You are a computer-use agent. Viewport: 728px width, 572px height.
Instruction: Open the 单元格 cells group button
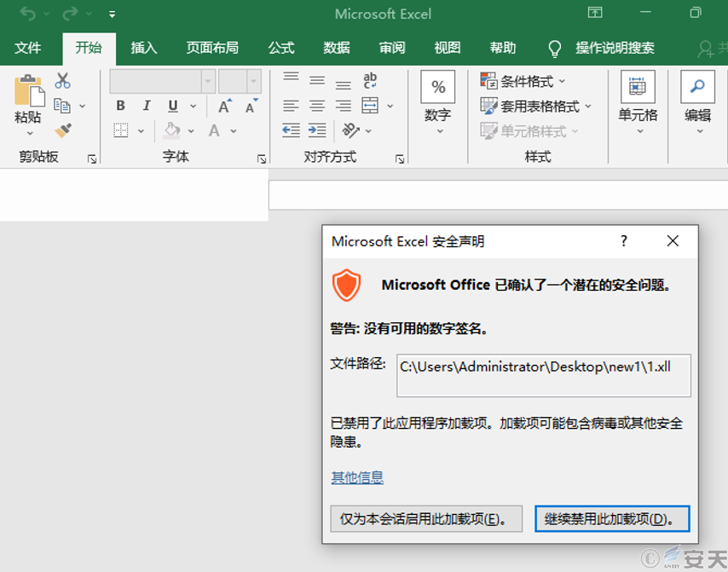click(638, 103)
